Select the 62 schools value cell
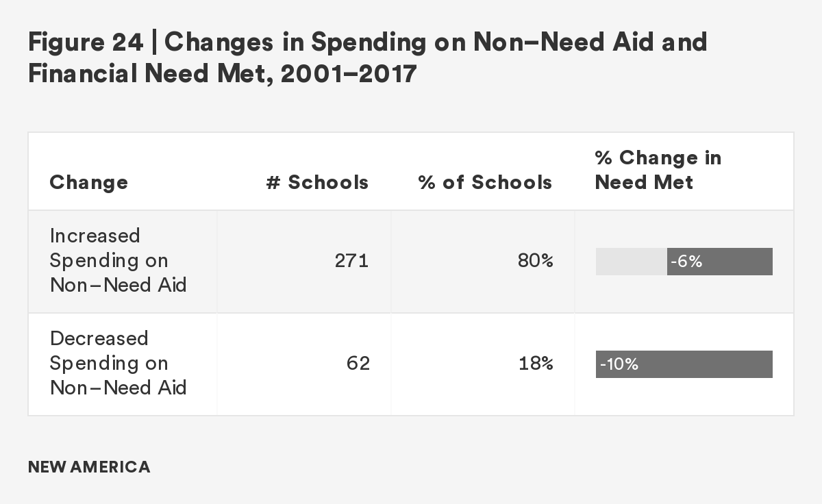Viewport: 822px width, 504px height. tap(358, 364)
